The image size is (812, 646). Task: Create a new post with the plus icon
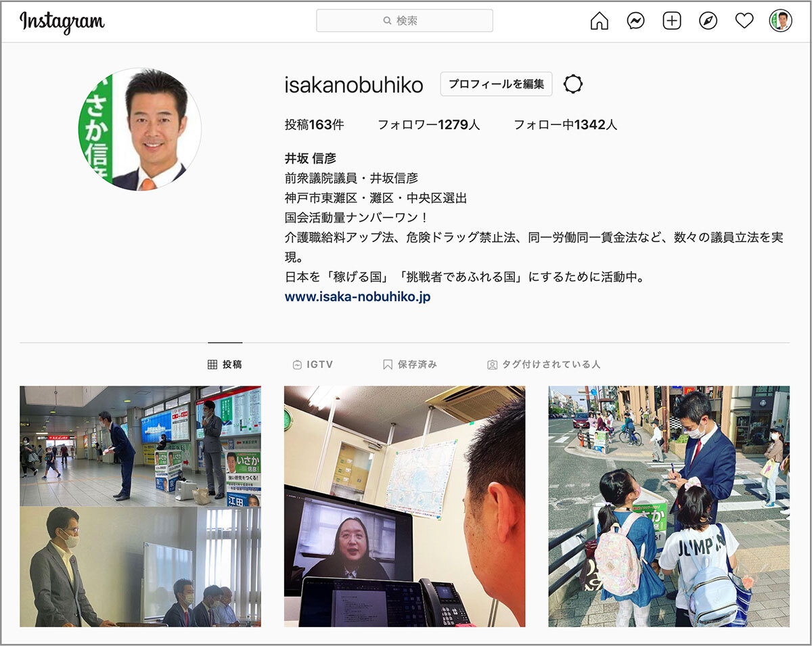(x=671, y=21)
